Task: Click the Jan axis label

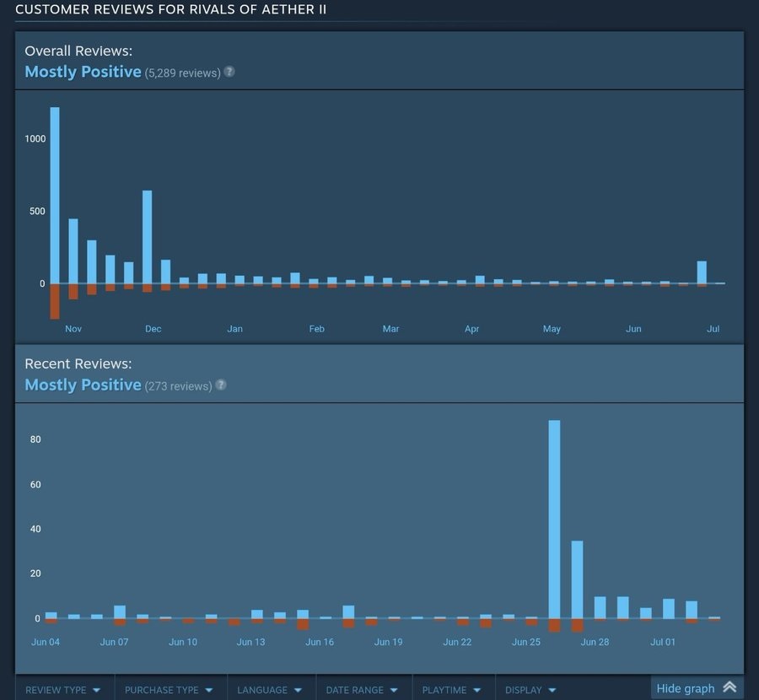Action: (234, 329)
